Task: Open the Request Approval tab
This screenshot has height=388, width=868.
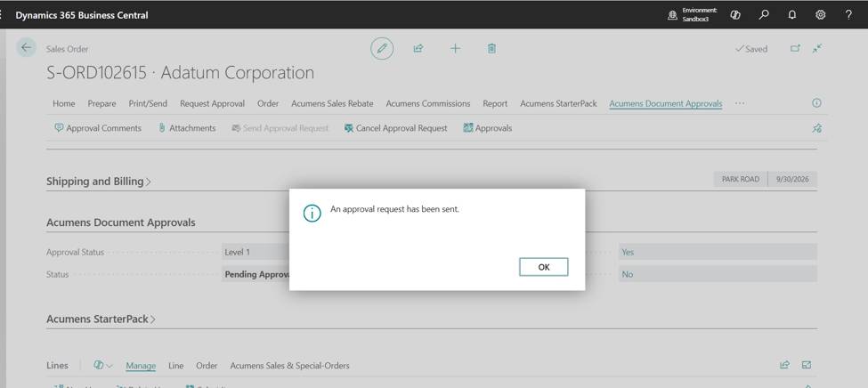Action: pyautogui.click(x=212, y=103)
